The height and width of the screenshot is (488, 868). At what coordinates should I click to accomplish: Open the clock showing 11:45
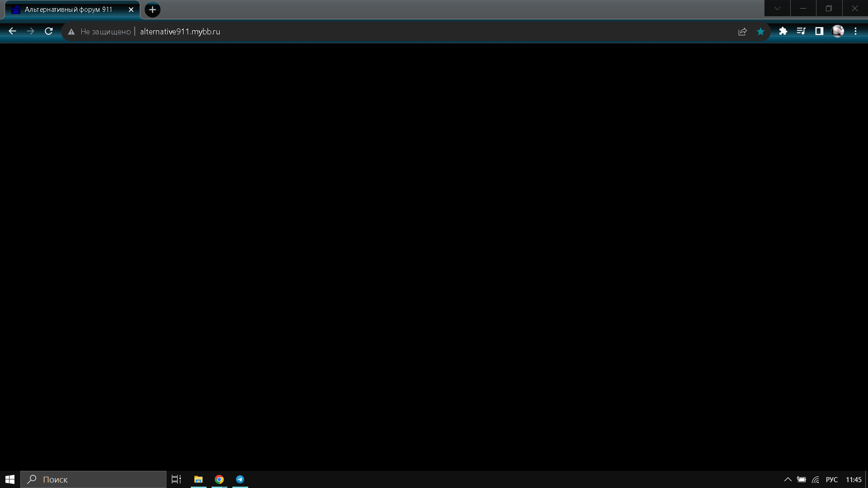854,479
